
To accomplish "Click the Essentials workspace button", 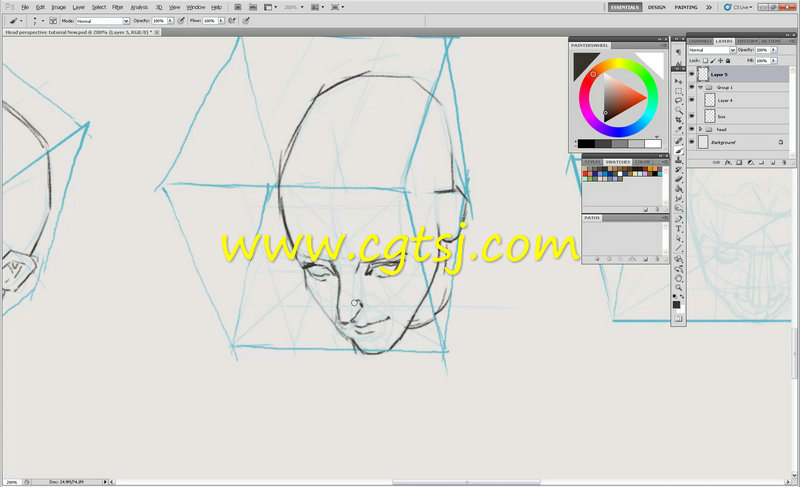I will (625, 7).
